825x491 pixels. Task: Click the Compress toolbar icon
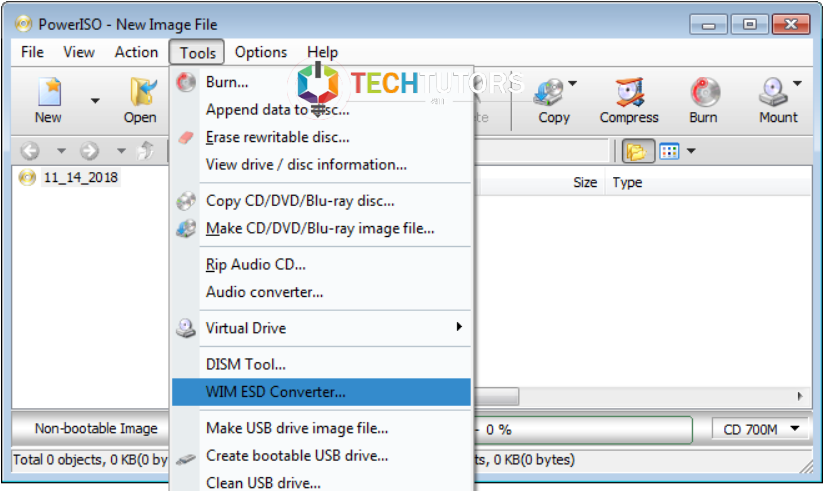(x=629, y=93)
